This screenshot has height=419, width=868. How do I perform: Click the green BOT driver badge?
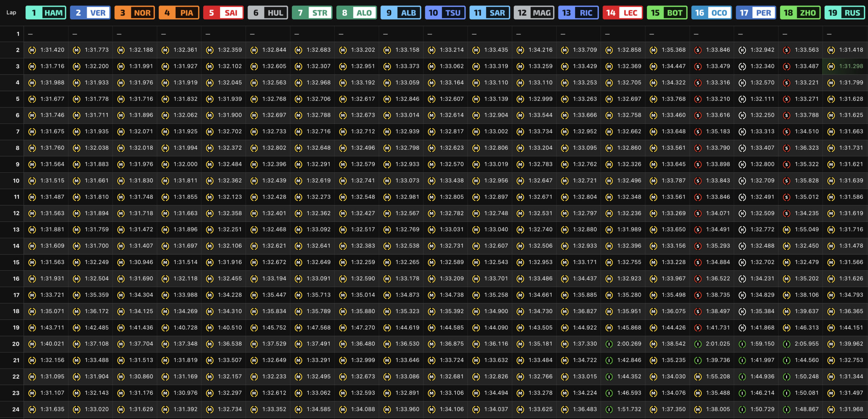[x=667, y=13]
